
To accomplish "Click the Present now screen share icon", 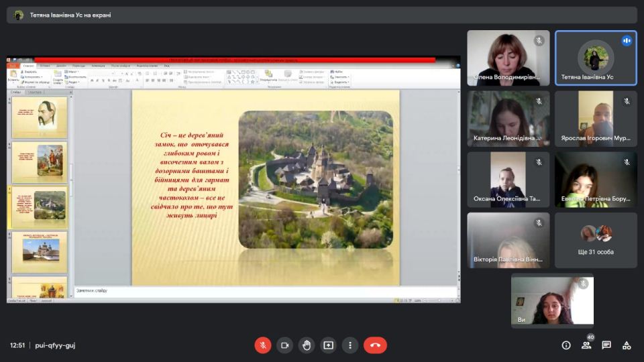I will tap(328, 345).
